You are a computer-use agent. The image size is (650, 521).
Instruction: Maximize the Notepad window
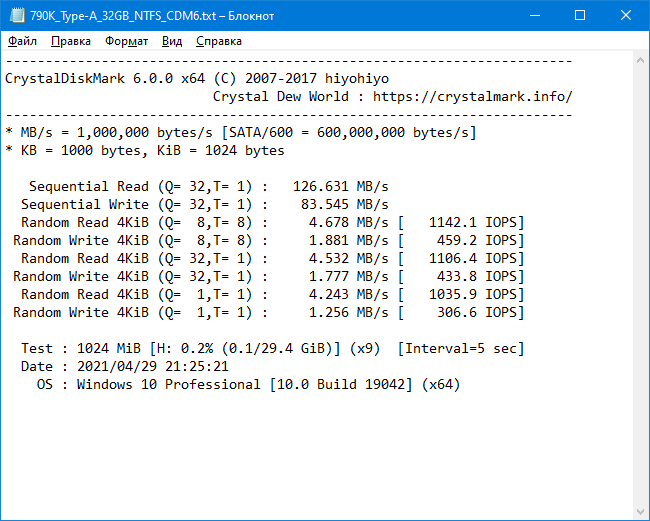[x=580, y=16]
